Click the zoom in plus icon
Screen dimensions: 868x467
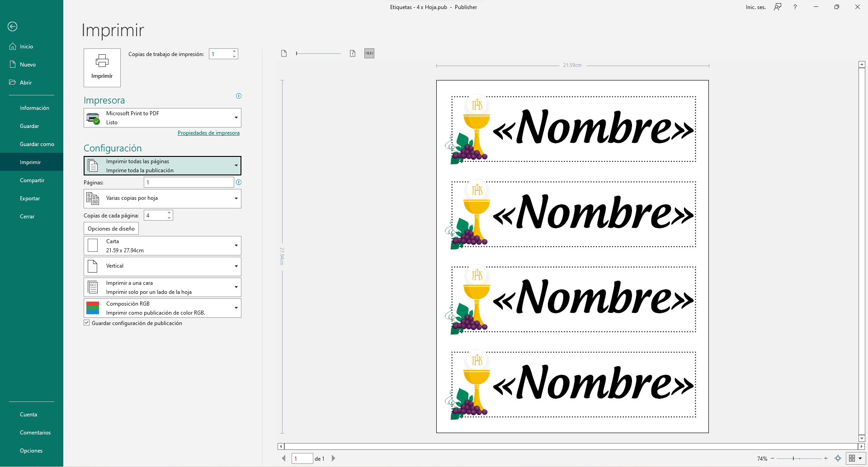pyautogui.click(x=826, y=458)
